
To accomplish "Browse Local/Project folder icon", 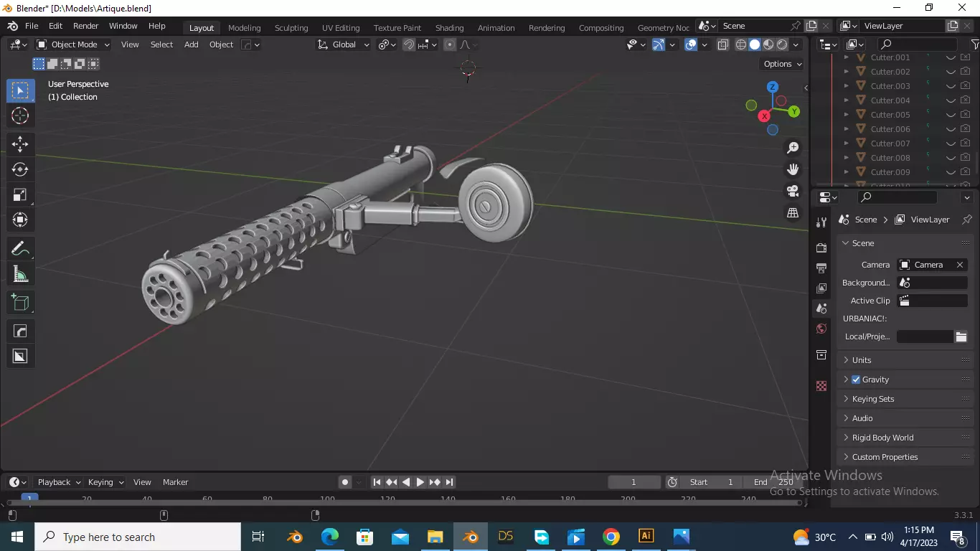I will (x=961, y=336).
